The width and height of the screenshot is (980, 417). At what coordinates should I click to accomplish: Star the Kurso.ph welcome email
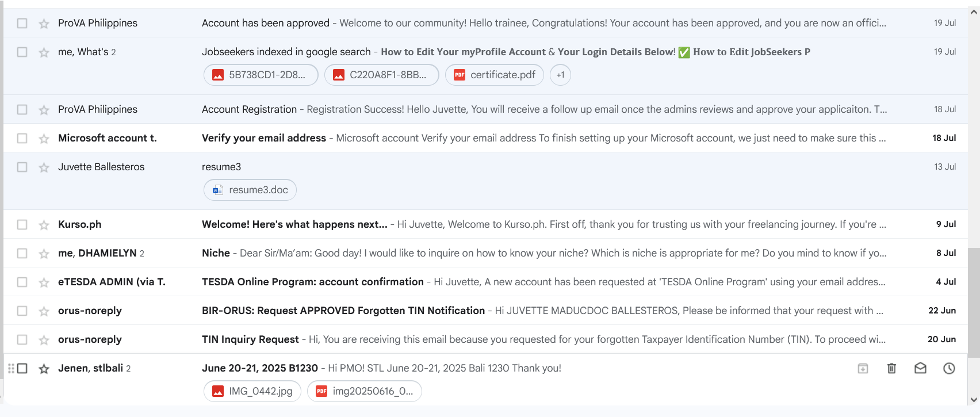pos(44,224)
